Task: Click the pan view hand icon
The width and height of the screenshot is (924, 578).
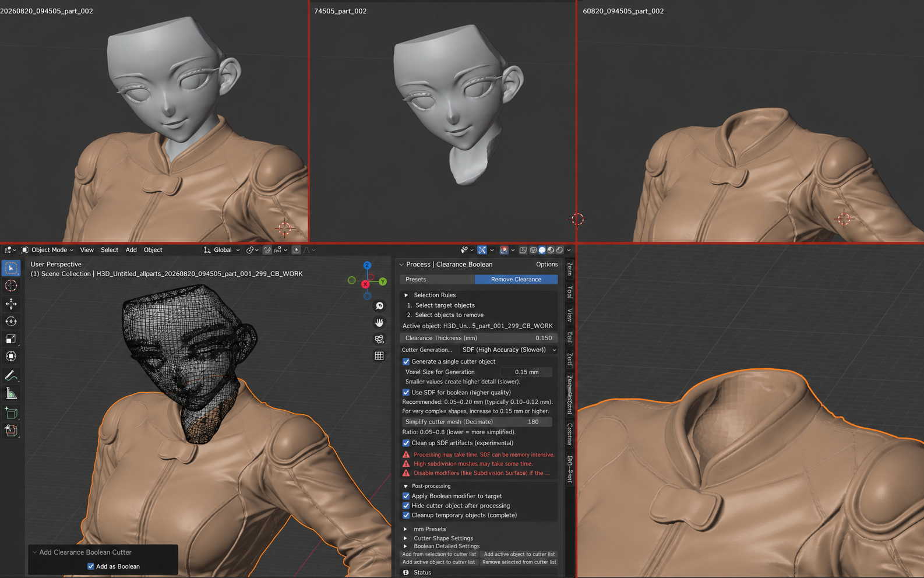Action: 379,322
